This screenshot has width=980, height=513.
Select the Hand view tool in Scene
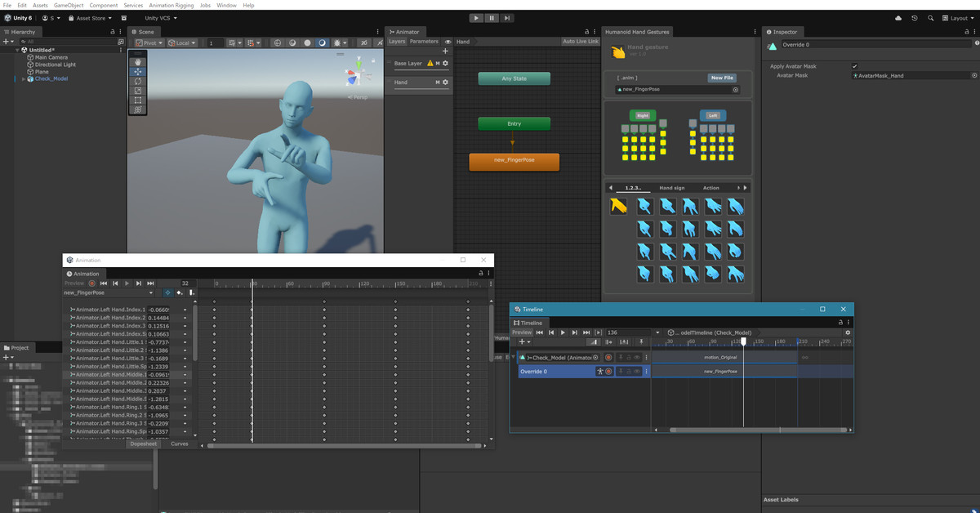138,61
